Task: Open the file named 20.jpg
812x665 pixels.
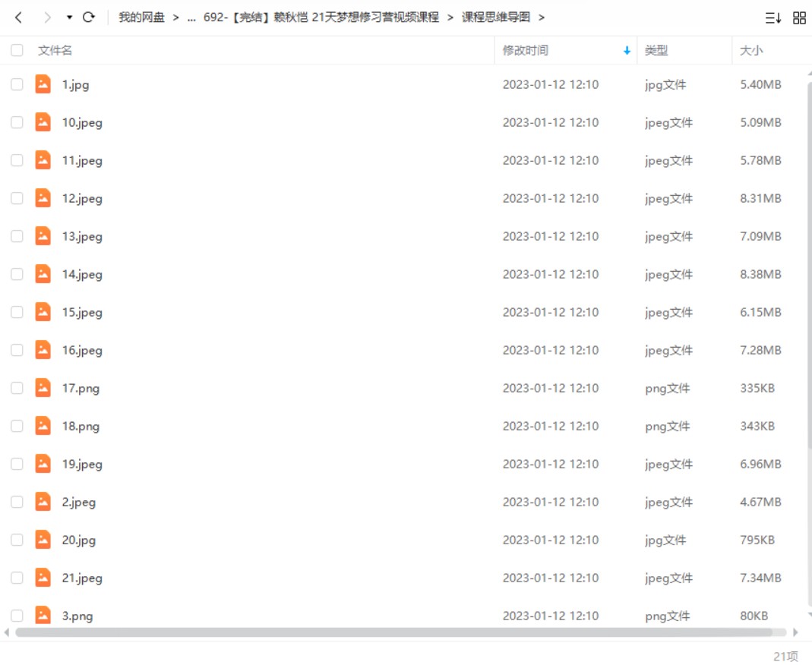Action: pyautogui.click(x=79, y=541)
